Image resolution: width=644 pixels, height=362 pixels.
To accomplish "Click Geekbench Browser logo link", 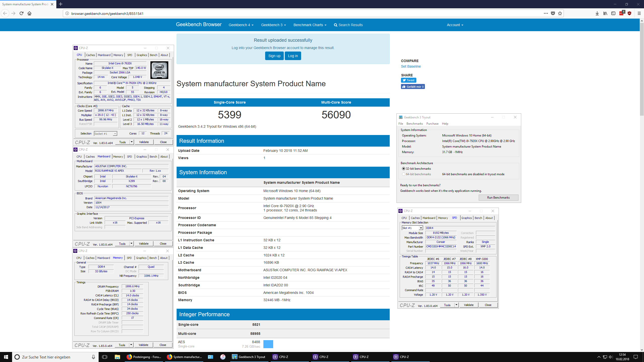I will pos(199,24).
